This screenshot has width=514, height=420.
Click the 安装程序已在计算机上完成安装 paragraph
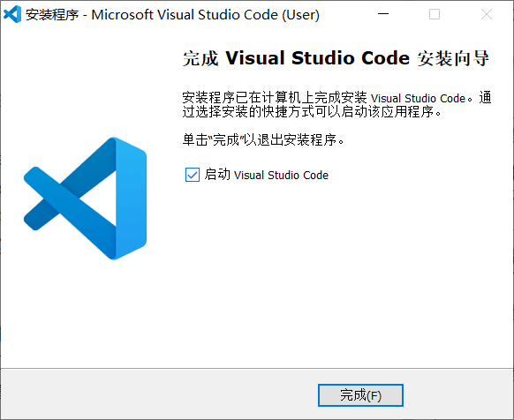[336, 105]
